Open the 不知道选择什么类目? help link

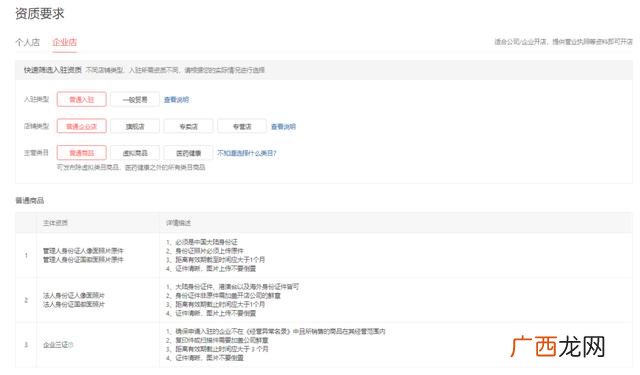[247, 153]
